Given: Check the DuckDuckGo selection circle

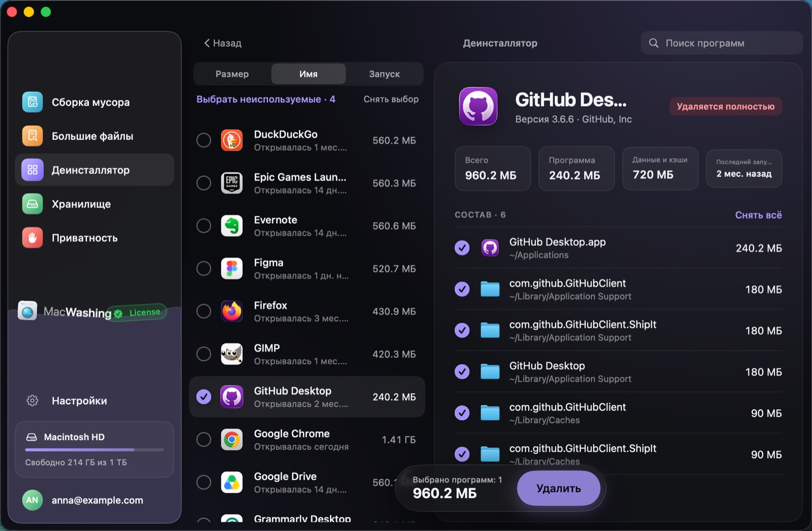Looking at the screenshot, I should [204, 140].
